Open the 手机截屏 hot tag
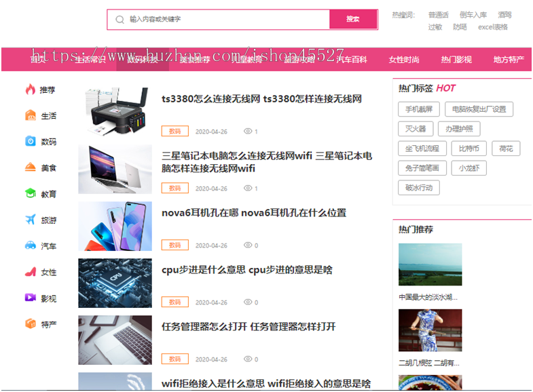533x392 pixels. click(419, 109)
